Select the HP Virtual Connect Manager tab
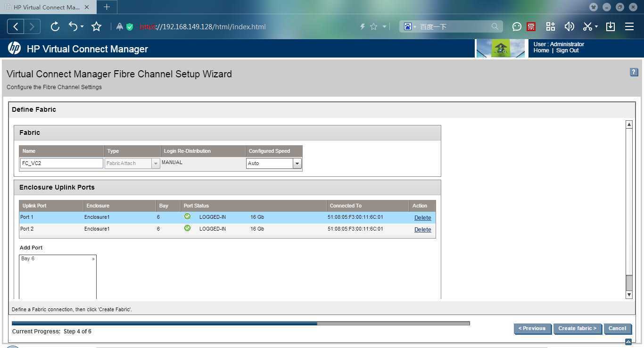 (47, 7)
